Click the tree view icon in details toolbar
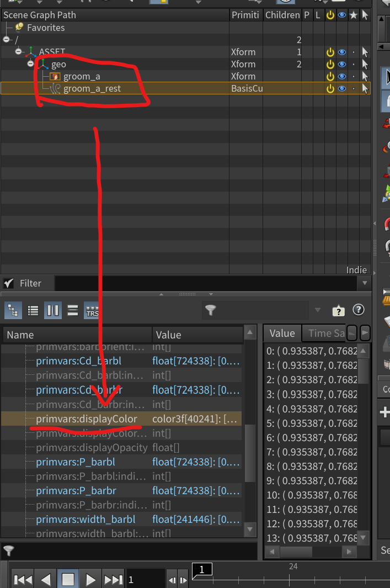390x588 pixels. [x=13, y=310]
